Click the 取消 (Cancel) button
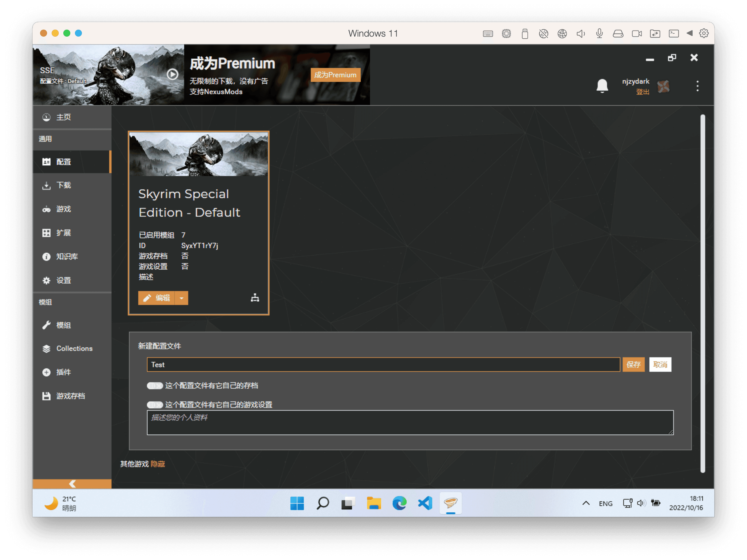This screenshot has height=560, width=747. pos(662,364)
